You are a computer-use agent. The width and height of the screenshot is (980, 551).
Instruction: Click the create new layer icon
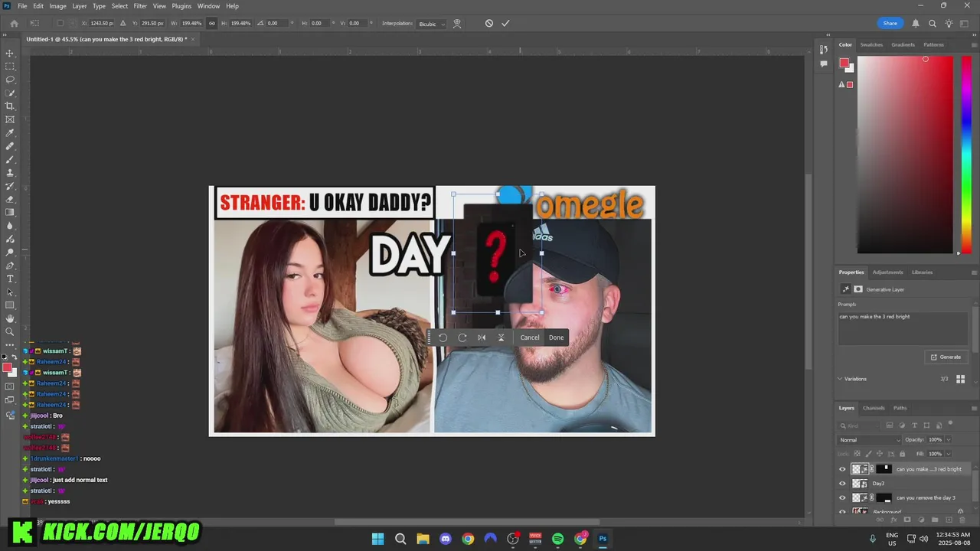click(x=949, y=520)
